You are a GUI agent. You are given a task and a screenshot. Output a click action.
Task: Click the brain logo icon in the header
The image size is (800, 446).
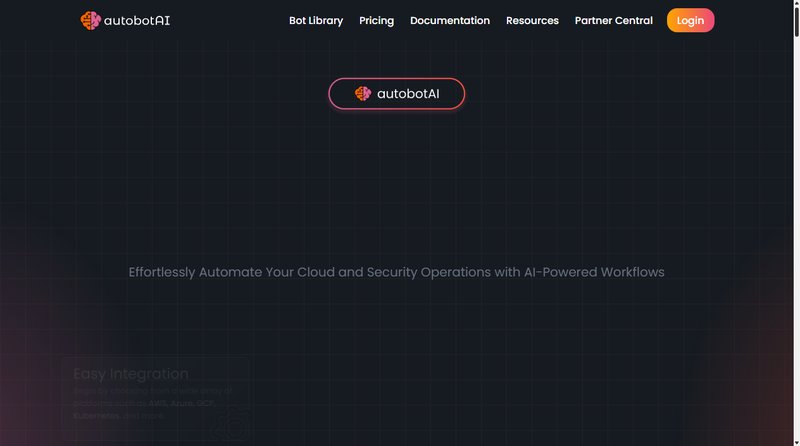[x=91, y=20]
